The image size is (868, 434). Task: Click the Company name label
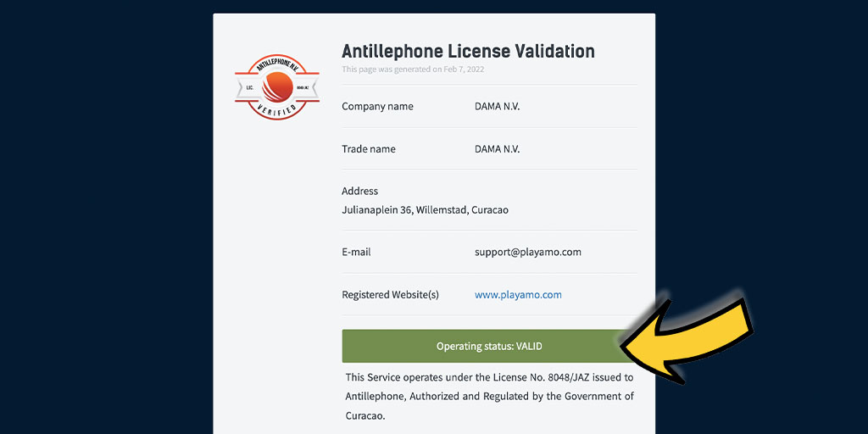(x=377, y=106)
